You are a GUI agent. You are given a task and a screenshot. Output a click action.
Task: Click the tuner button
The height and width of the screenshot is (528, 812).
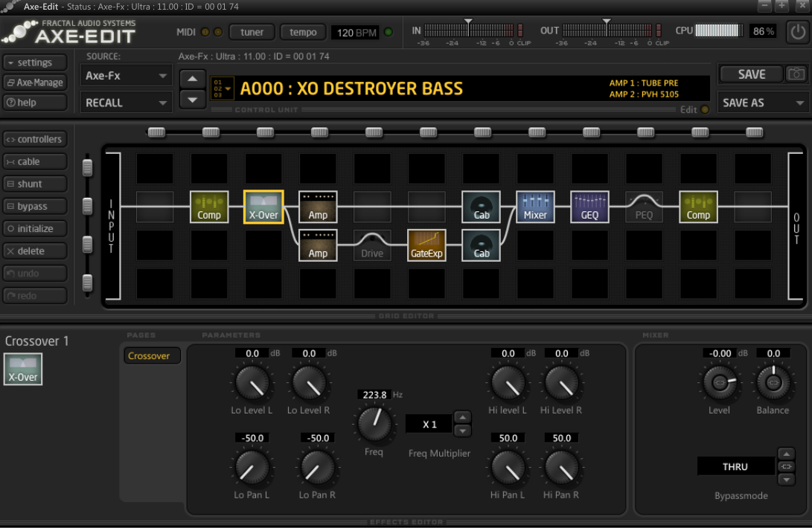coord(252,32)
